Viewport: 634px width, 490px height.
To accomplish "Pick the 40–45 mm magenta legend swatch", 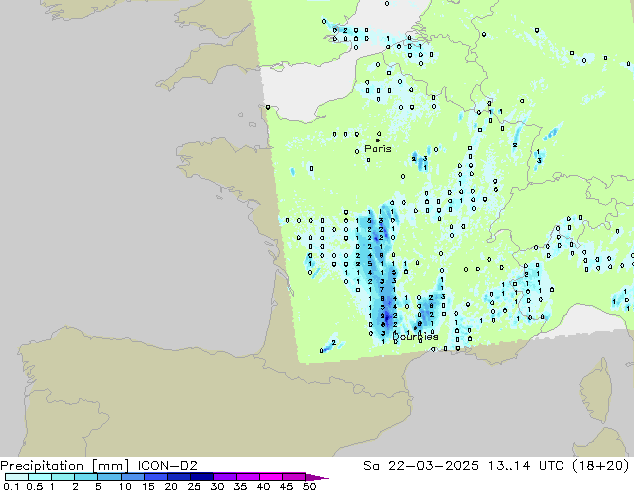I will (271, 477).
